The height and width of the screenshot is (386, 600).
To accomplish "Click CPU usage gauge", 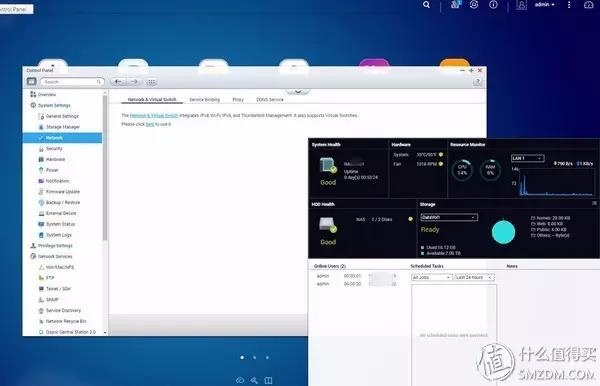I will 462,170.
